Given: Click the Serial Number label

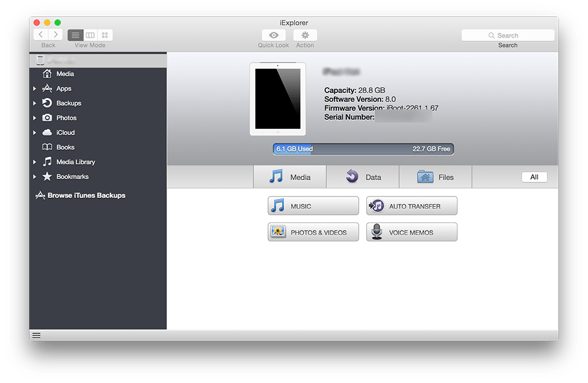Looking at the screenshot, I should pos(349,117).
